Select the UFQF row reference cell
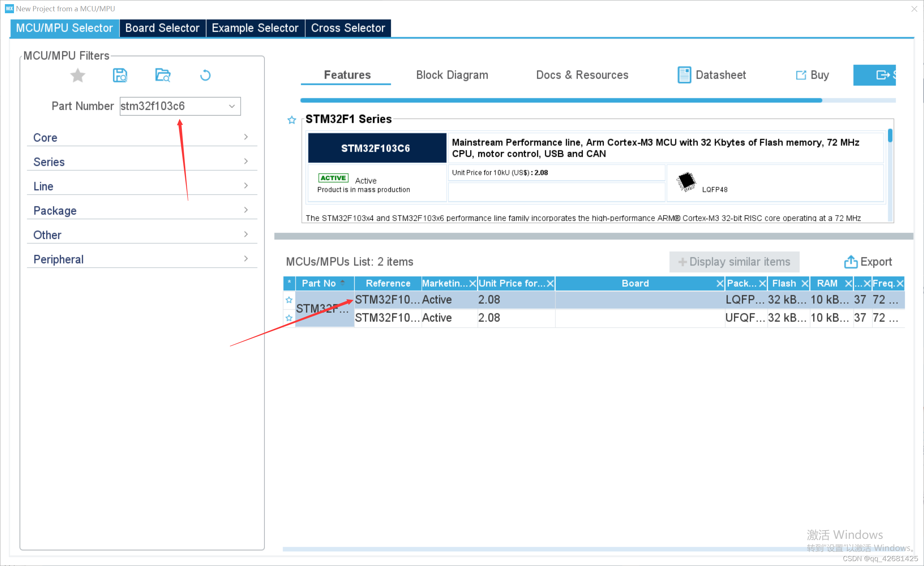The width and height of the screenshot is (924, 566). point(387,318)
